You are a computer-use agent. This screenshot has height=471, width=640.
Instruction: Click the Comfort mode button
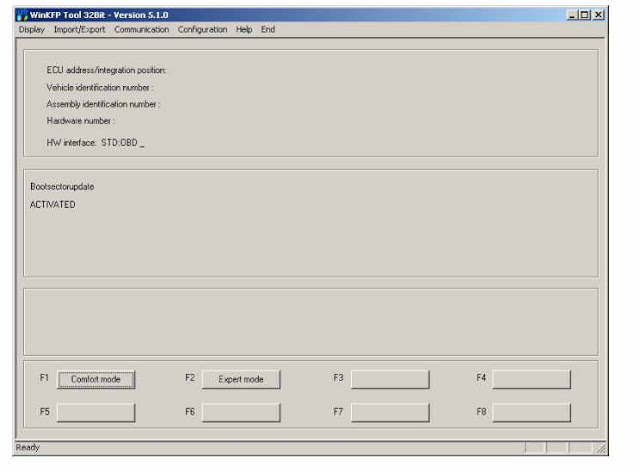click(x=96, y=379)
